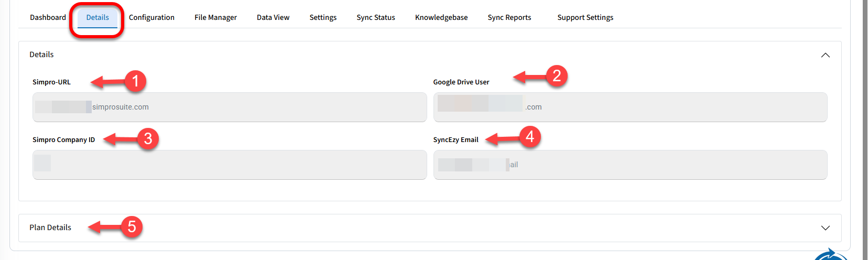Switch to the Configuration tab
The height and width of the screenshot is (260, 868).
click(x=151, y=17)
